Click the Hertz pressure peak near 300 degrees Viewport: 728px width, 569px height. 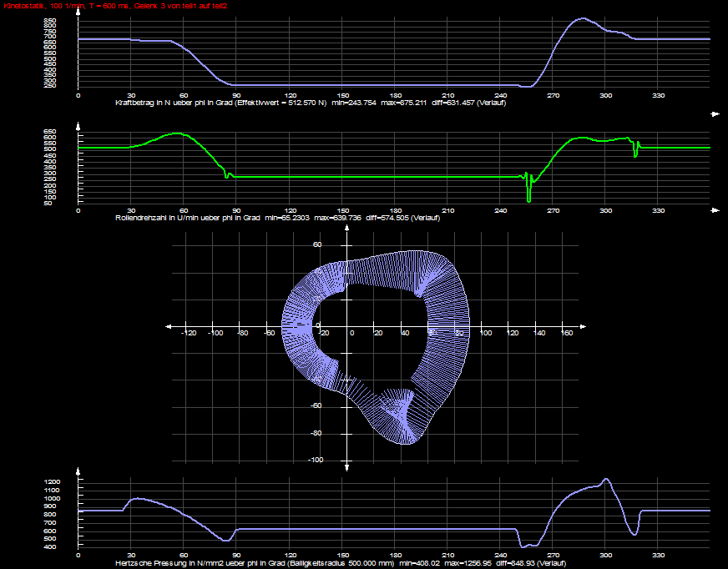pos(605,480)
